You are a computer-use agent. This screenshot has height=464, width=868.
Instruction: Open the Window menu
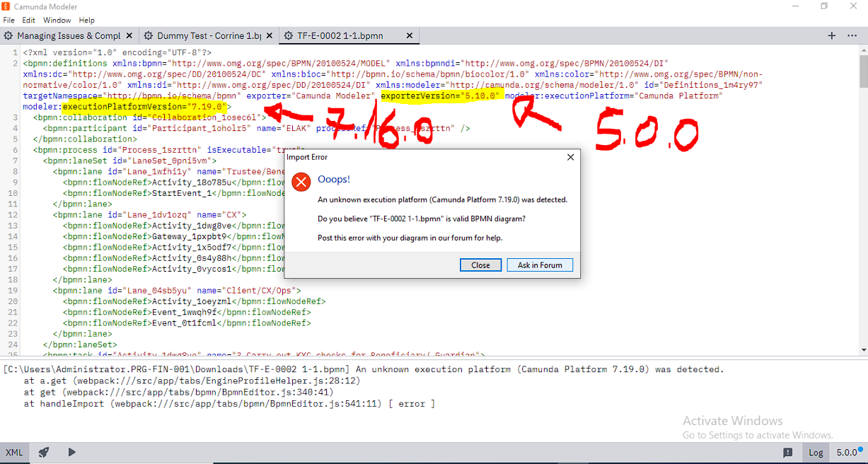57,20
